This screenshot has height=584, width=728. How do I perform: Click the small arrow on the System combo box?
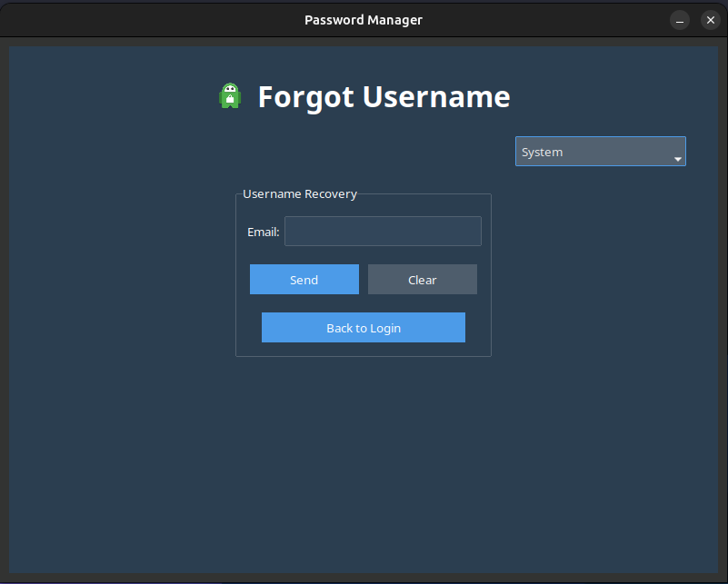coord(677,159)
